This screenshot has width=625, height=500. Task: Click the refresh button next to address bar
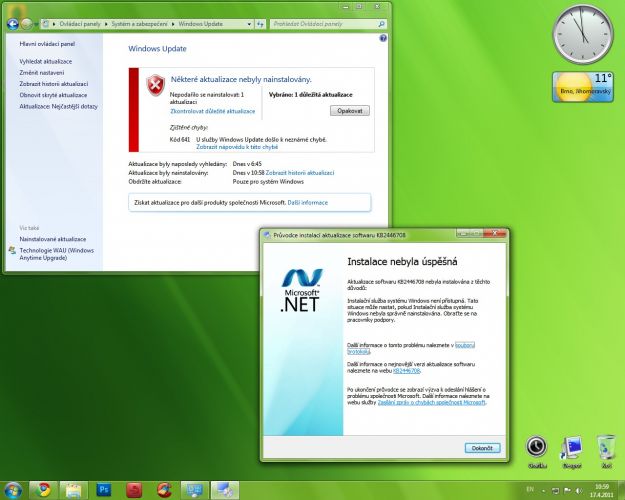tap(260, 24)
